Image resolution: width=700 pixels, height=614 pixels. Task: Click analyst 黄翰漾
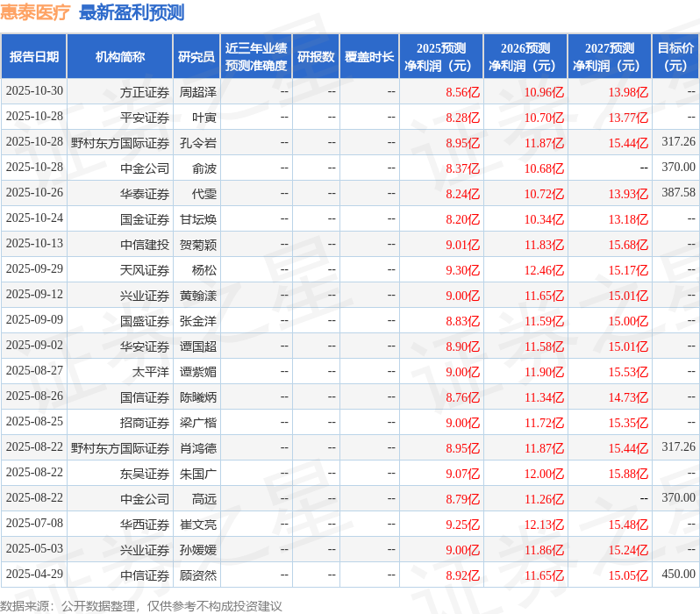pyautogui.click(x=197, y=296)
